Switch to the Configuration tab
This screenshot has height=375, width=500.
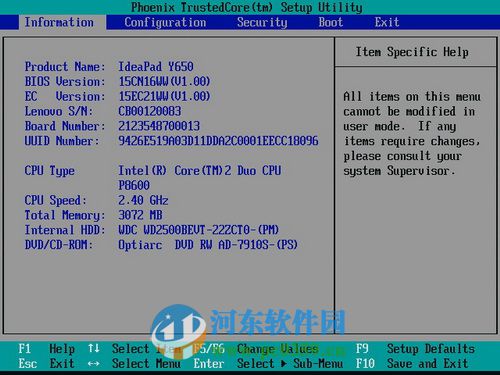coord(165,22)
